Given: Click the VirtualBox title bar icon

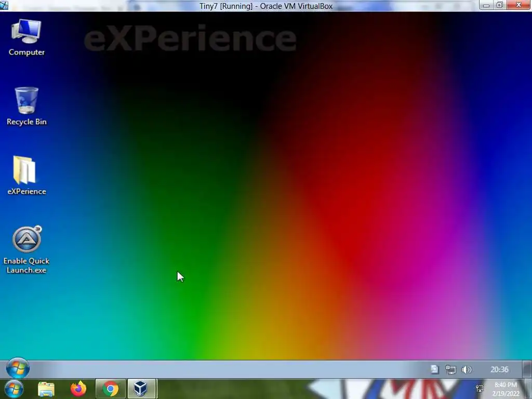Looking at the screenshot, I should [4, 5].
